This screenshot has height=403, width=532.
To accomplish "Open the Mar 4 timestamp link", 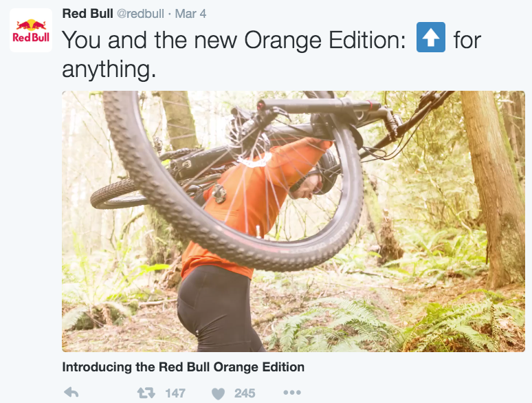I will (190, 14).
